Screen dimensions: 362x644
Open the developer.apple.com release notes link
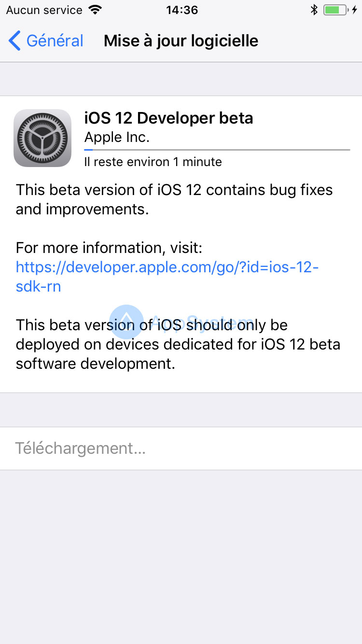(x=167, y=267)
